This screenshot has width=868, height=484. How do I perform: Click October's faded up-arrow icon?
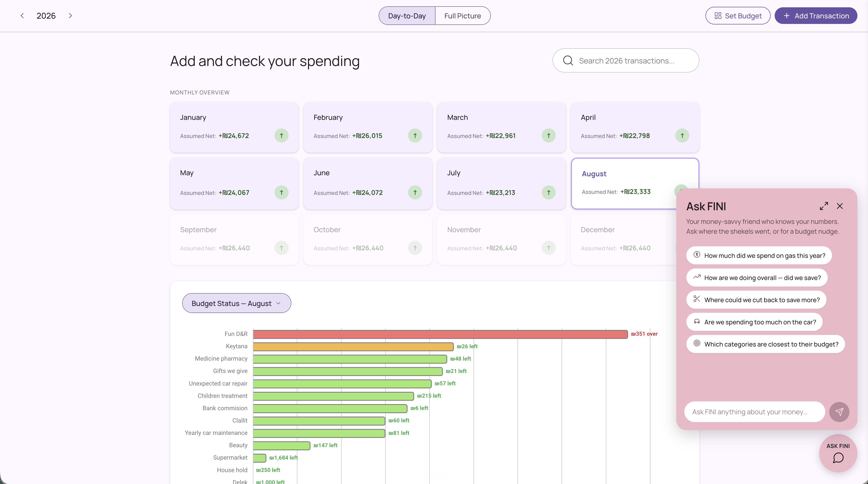point(415,248)
